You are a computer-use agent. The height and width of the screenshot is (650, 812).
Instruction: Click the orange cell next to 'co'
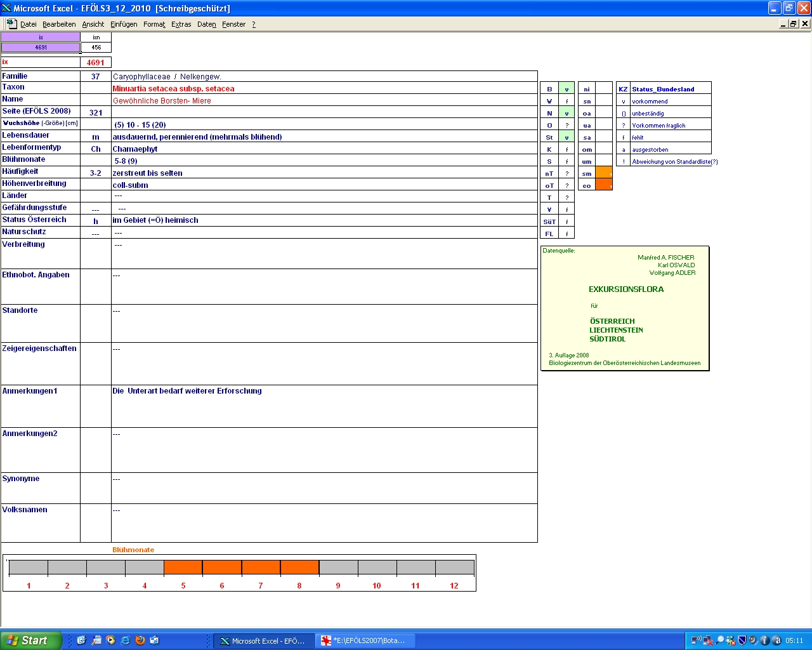[604, 185]
